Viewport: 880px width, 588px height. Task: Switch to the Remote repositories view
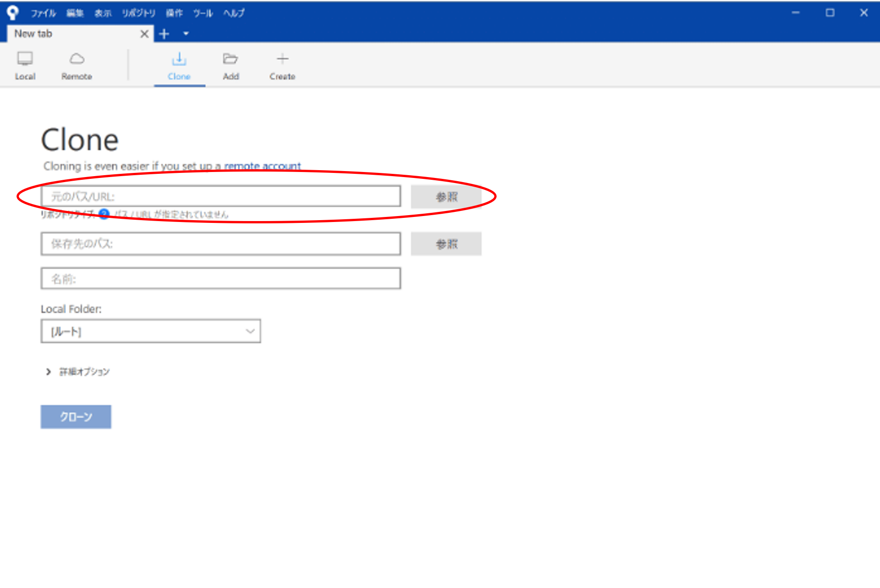tap(77, 66)
